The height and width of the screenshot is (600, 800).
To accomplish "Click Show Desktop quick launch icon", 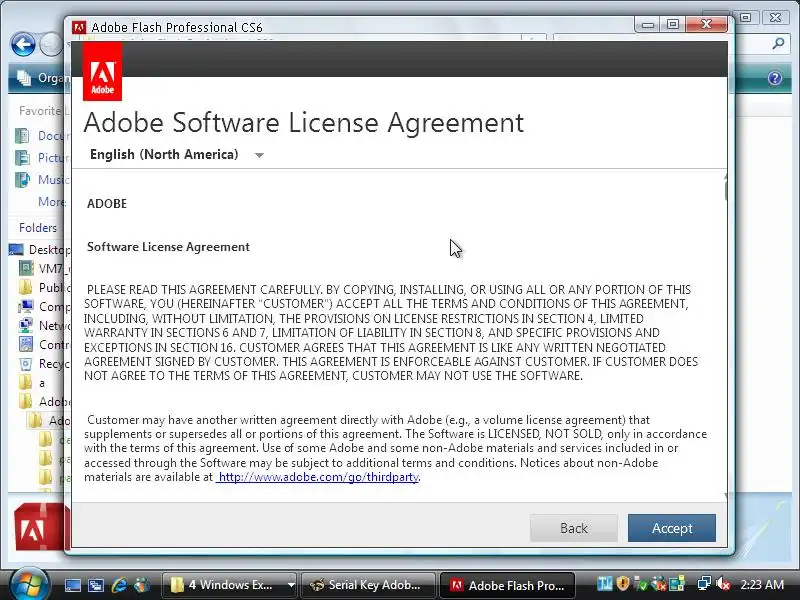I will (x=72, y=585).
